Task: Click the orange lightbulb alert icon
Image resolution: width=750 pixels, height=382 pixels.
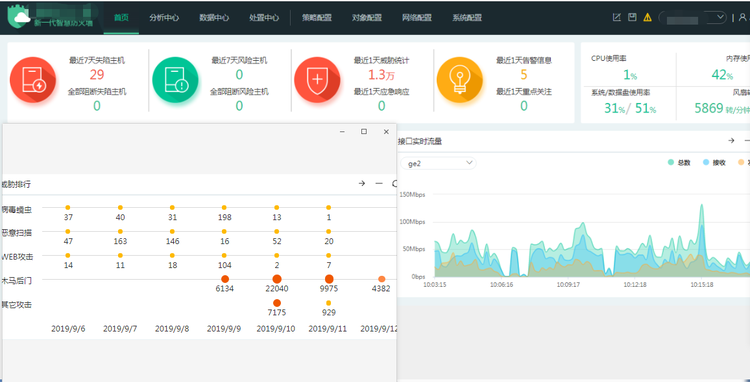Action: tap(460, 80)
